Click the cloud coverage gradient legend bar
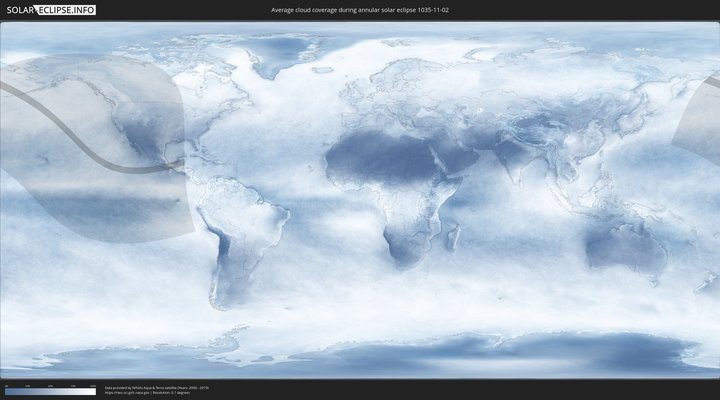The height and width of the screenshot is (400, 720). tap(50, 391)
